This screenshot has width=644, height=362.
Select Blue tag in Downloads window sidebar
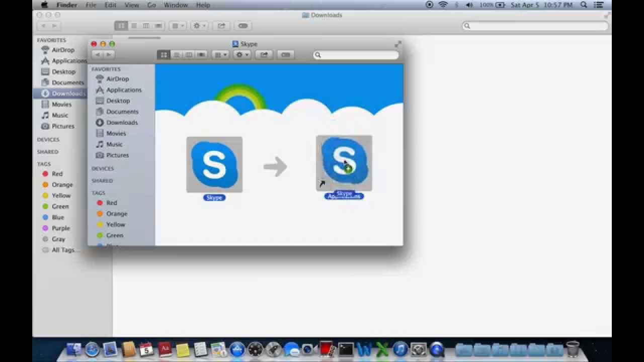(x=53, y=217)
